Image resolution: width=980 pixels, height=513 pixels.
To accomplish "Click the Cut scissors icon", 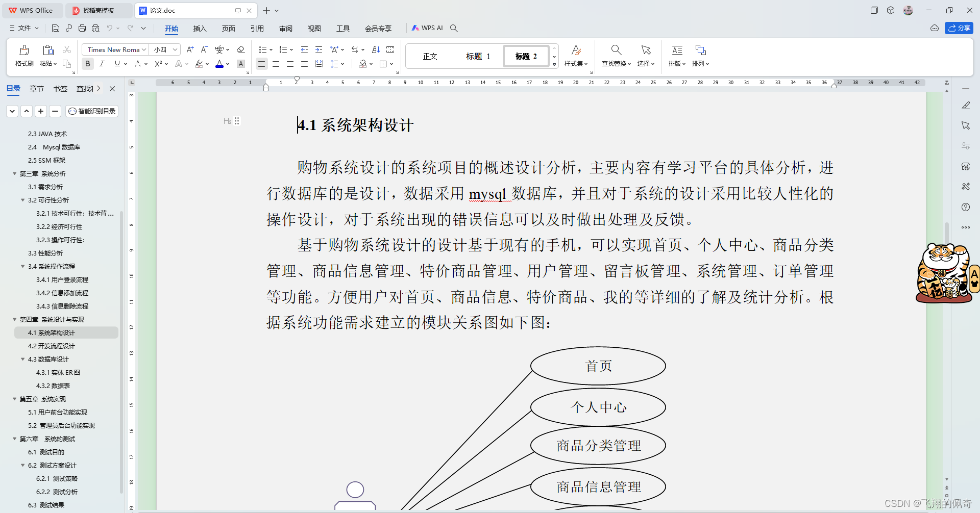I will point(67,49).
